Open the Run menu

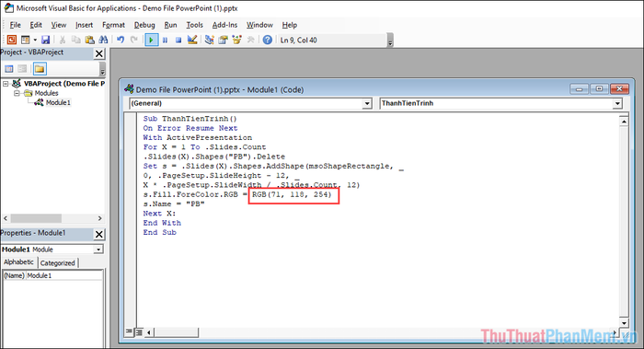[170, 25]
